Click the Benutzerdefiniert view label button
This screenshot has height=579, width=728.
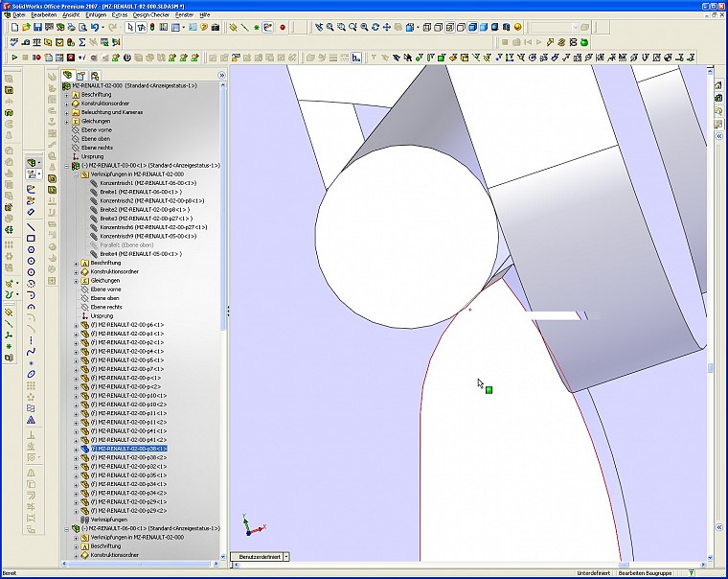click(260, 556)
